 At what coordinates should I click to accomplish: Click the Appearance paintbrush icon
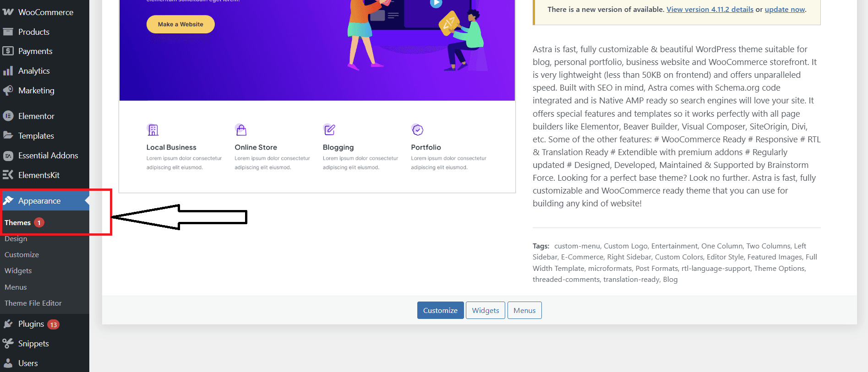coord(8,200)
